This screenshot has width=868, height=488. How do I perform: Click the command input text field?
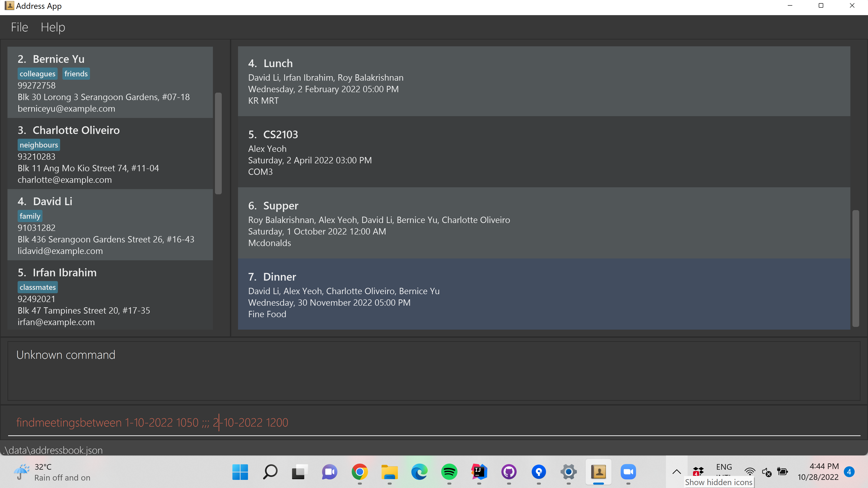434,422
